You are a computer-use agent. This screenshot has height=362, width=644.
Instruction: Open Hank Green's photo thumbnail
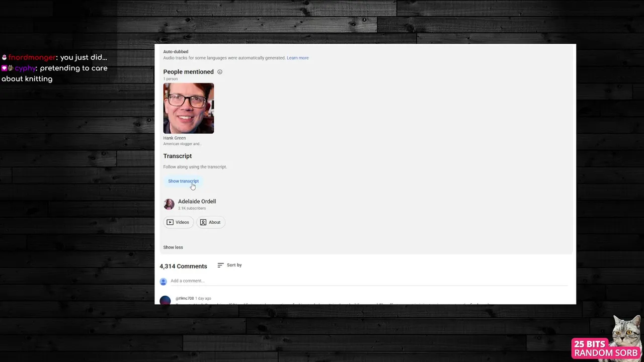pos(189,108)
